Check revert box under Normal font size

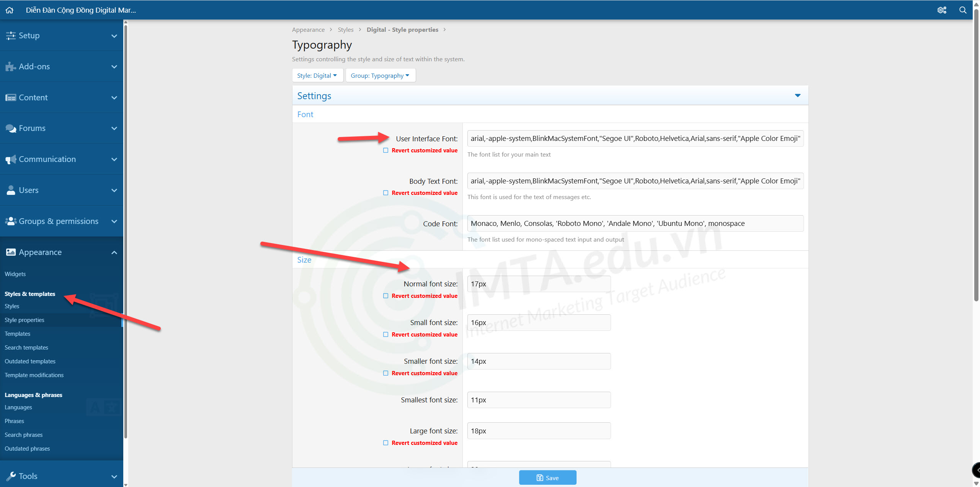[385, 296]
